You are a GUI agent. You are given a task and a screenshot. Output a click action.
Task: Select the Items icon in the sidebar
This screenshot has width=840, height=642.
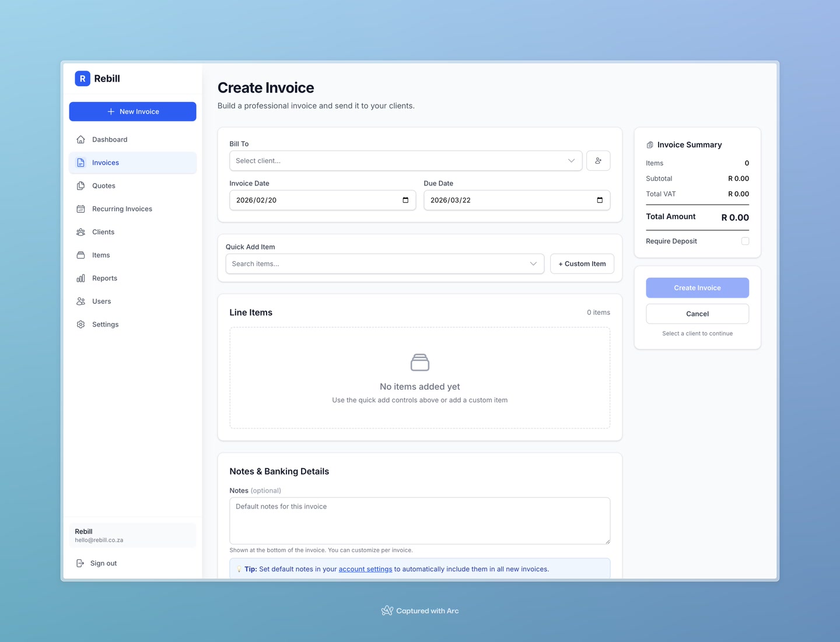coord(80,255)
